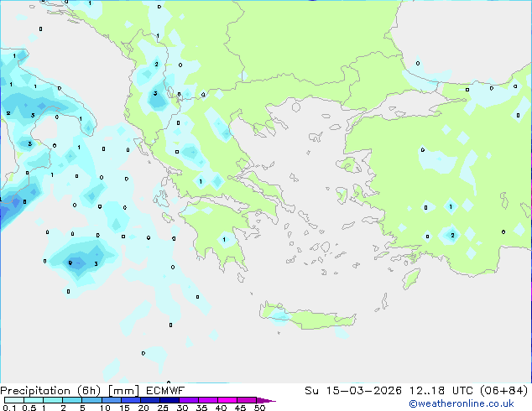Click the "Precipitation" title text
The image size is (532, 411).
[x=35, y=391]
